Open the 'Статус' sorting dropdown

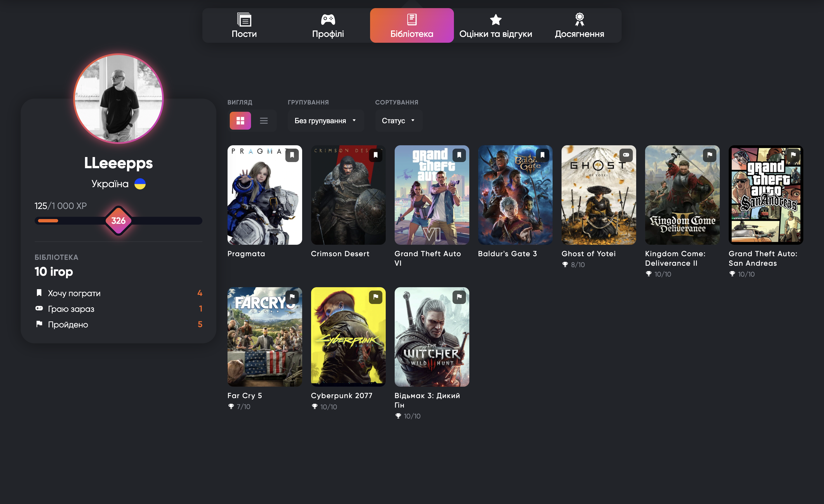point(398,121)
